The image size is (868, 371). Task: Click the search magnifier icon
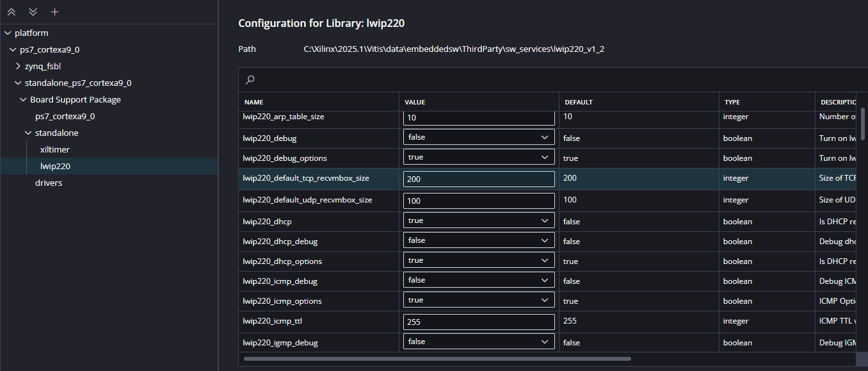click(250, 80)
